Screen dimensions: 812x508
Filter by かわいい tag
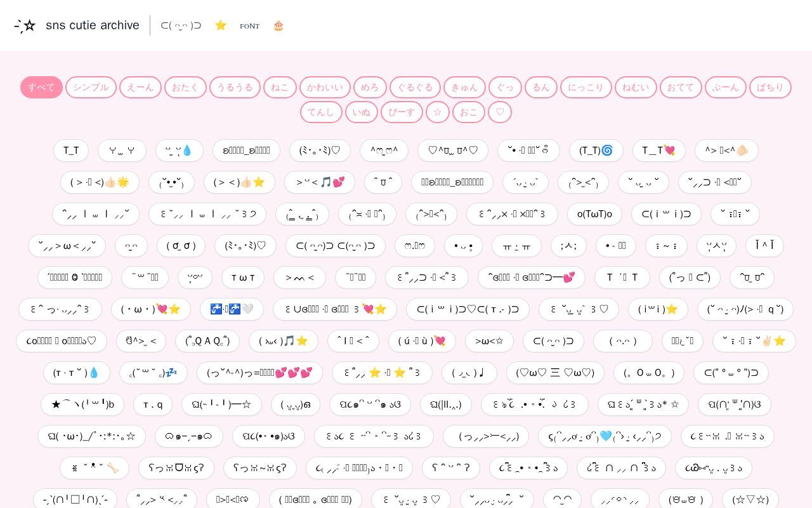pos(325,87)
